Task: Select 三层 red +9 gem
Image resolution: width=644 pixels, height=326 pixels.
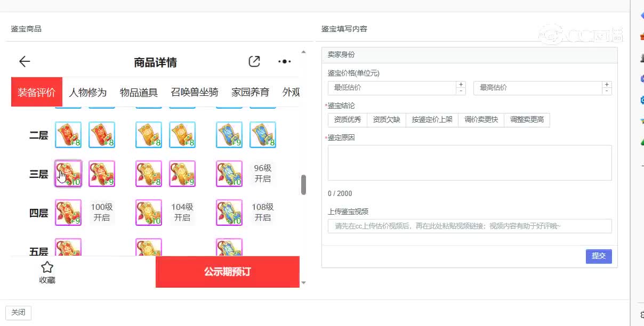Action: 102,174
